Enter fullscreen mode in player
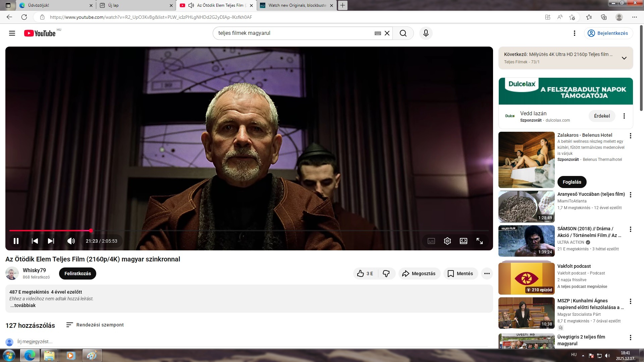The height and width of the screenshot is (362, 644). tap(480, 241)
